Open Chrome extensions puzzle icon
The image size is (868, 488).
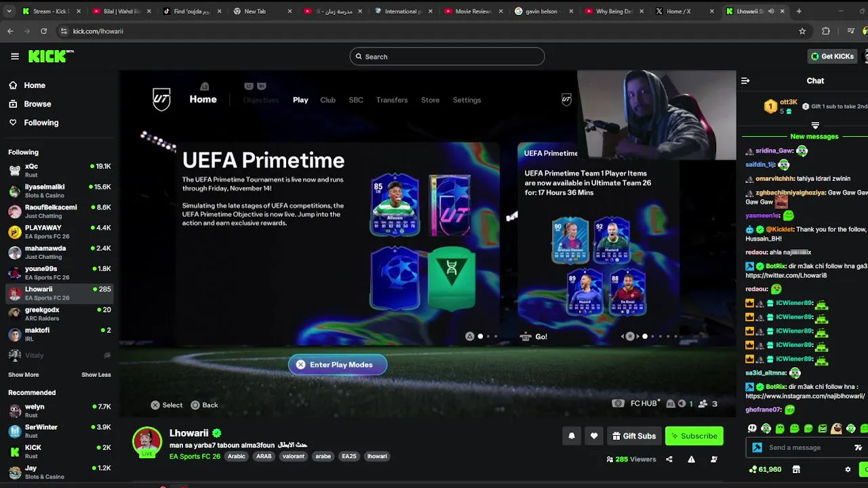coord(825,31)
